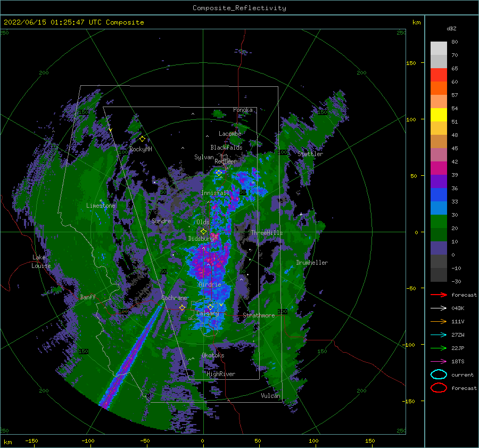The width and height of the screenshot is (479, 448).
Task: Click the Blackfalds label
Action: [226, 148]
